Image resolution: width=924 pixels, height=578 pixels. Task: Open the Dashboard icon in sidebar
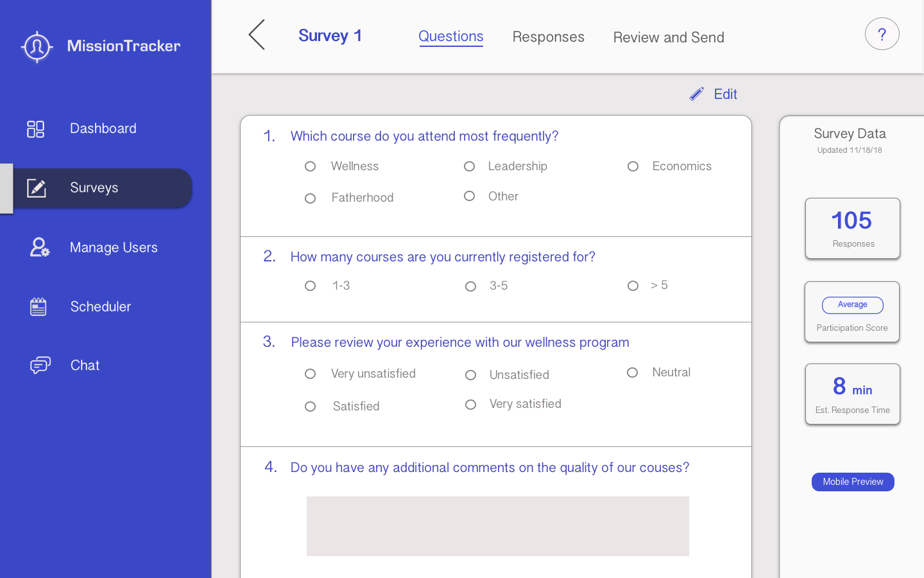[36, 129]
